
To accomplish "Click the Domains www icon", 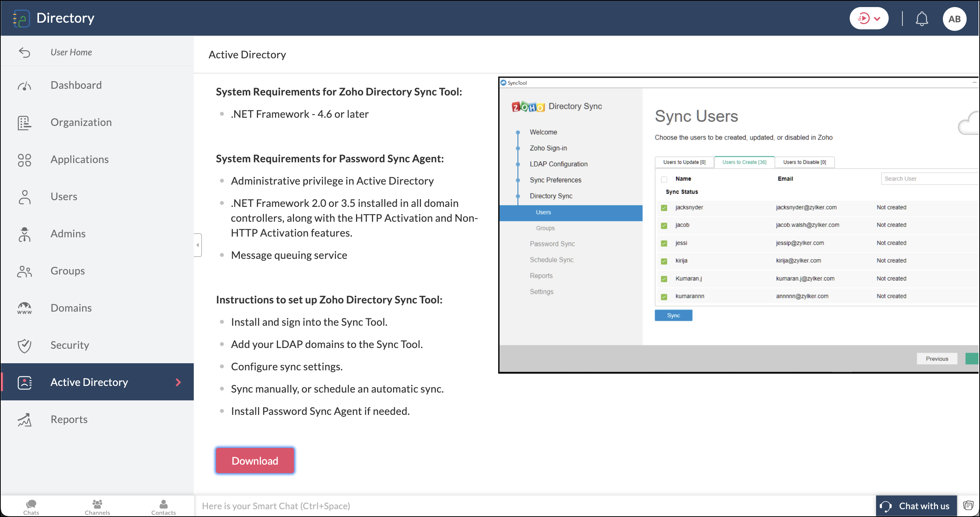I will pyautogui.click(x=24, y=308).
